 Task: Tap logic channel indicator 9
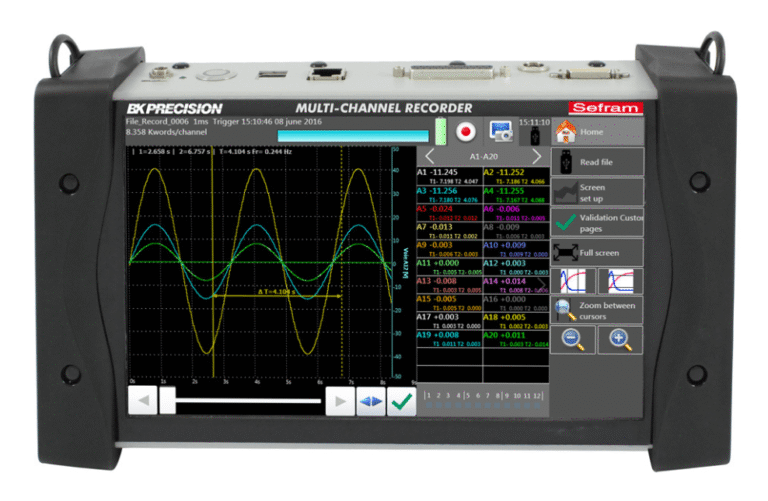click(507, 399)
